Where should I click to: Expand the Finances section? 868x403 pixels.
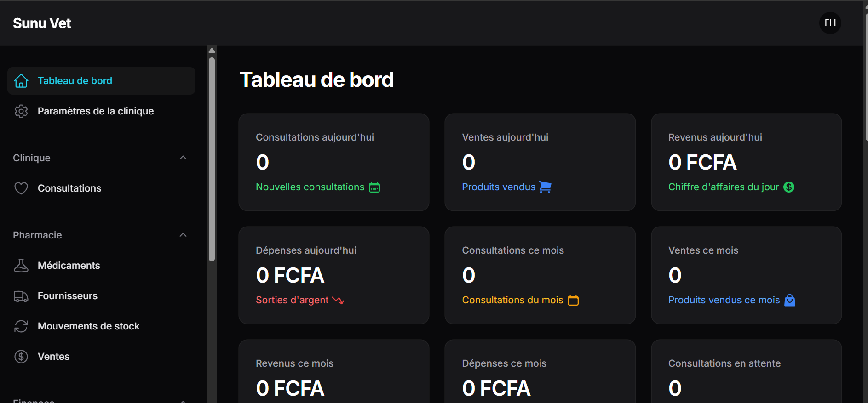tap(183, 400)
